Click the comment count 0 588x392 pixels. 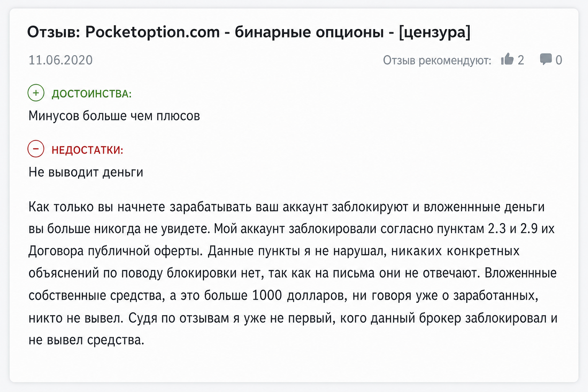(559, 60)
